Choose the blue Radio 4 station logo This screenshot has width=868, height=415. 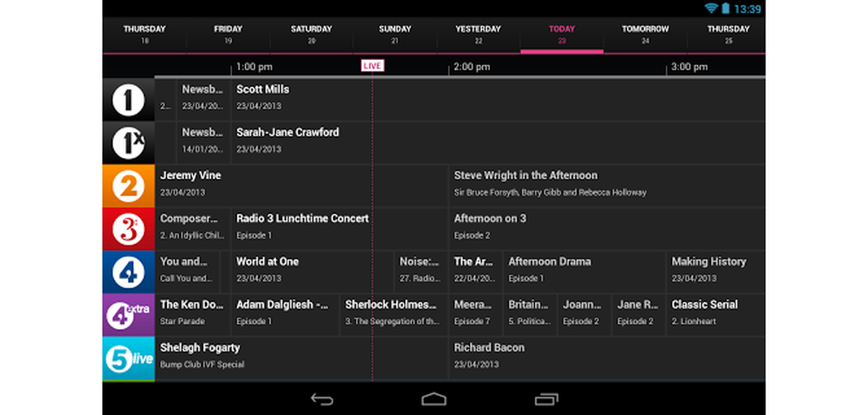(x=128, y=272)
